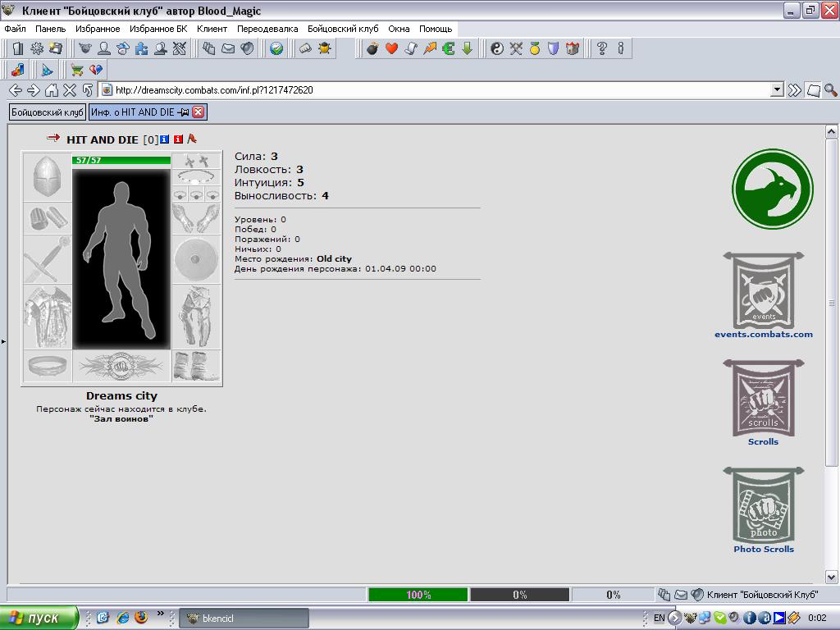The height and width of the screenshot is (630, 840).
Task: Open the events.combats.com link
Action: [764, 335]
